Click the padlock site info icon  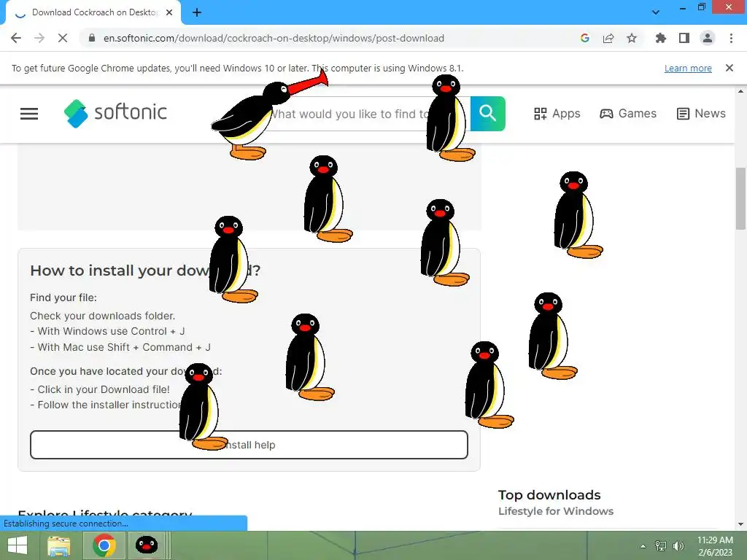(x=92, y=38)
